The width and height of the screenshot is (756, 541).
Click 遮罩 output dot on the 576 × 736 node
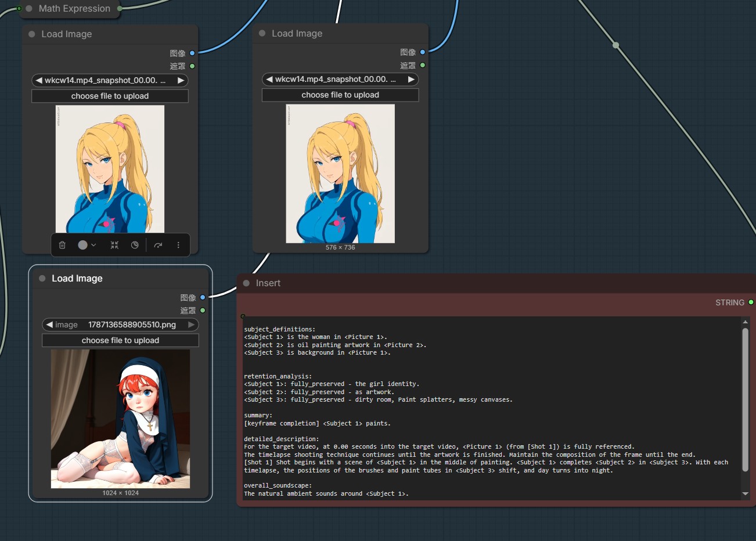click(x=423, y=65)
